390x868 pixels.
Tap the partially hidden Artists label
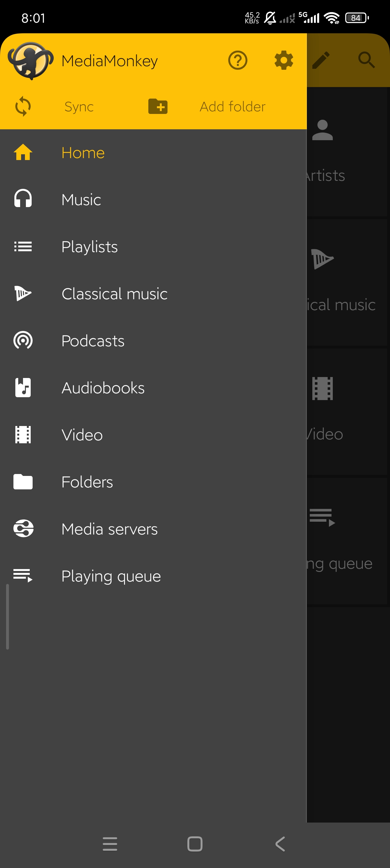[x=325, y=176]
